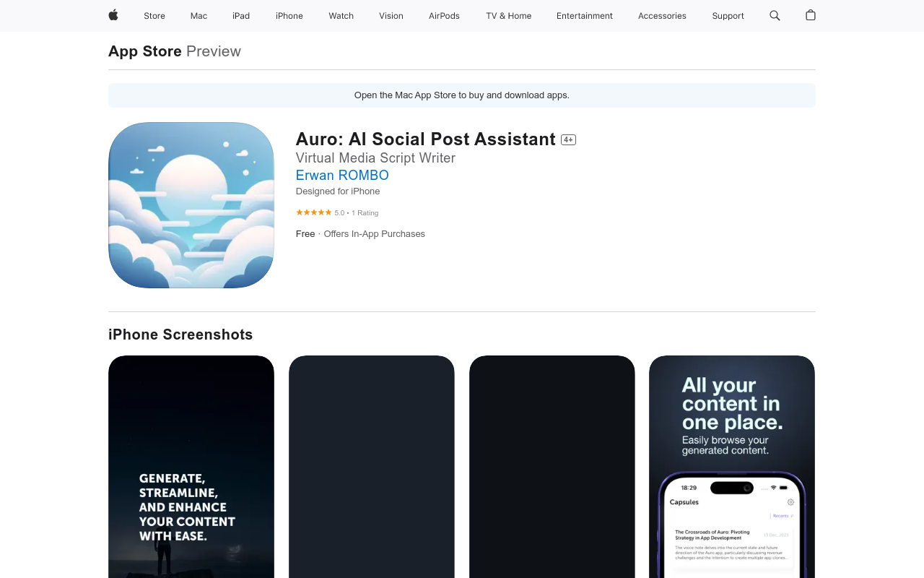Open the Store menu
924x578 pixels.
click(x=154, y=16)
